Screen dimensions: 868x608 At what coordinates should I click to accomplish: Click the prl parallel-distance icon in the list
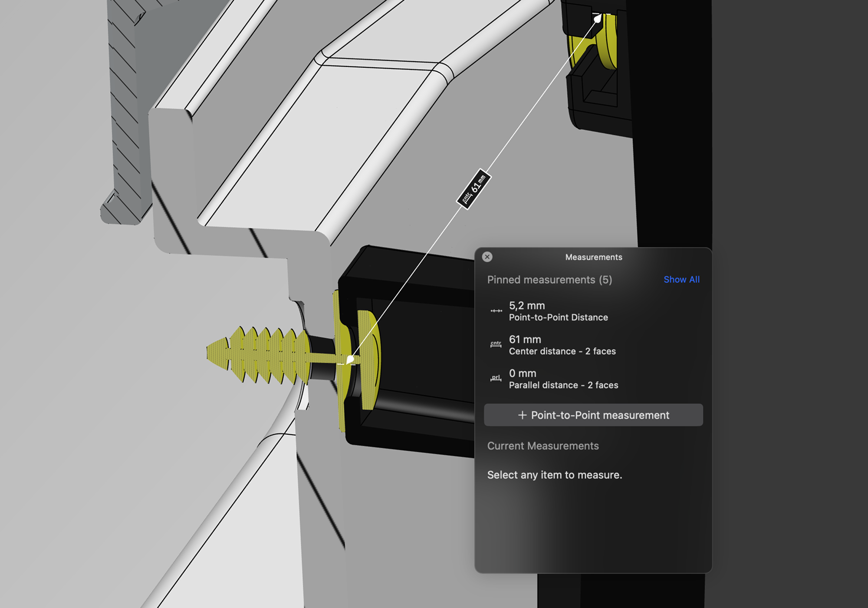coord(496,378)
